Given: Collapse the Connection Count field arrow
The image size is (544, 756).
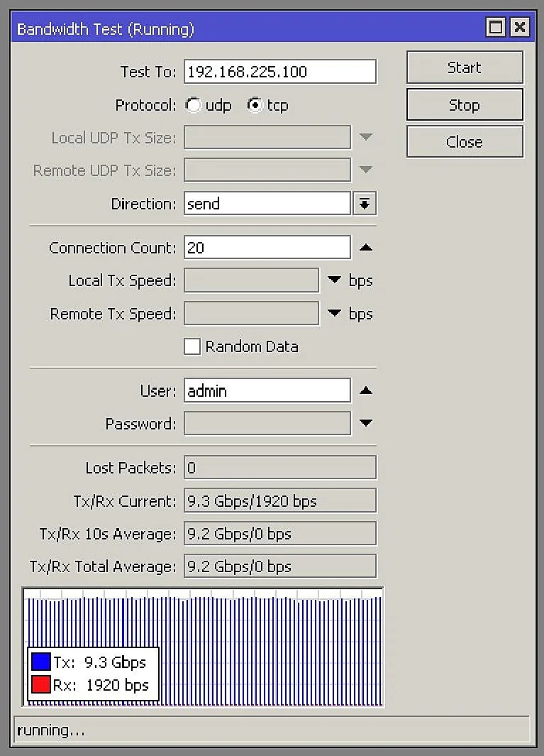Looking at the screenshot, I should [x=365, y=248].
